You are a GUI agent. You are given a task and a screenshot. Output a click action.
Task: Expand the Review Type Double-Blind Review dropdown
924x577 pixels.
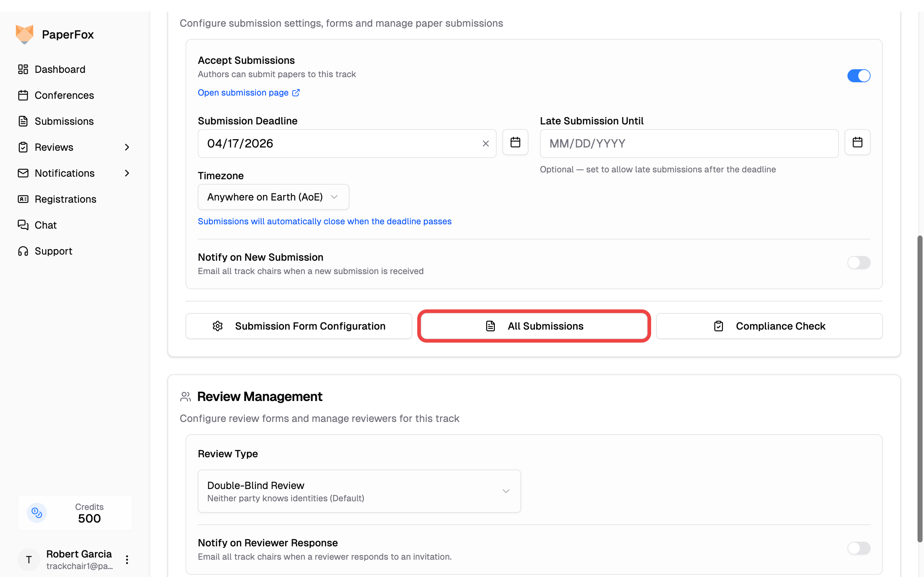359,491
